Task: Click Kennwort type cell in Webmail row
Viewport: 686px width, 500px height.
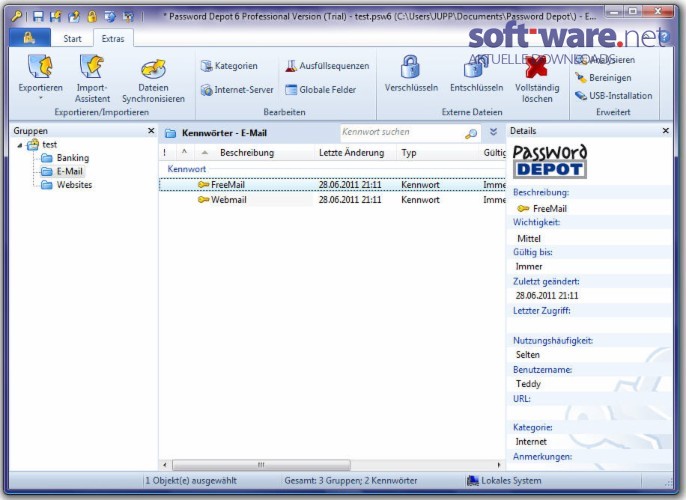Action: point(420,199)
